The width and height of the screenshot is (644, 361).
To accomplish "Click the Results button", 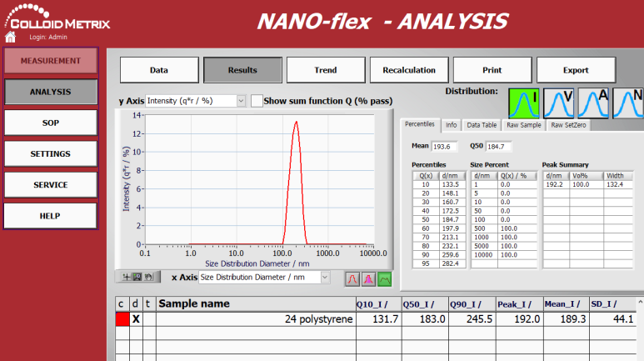I will click(242, 70).
